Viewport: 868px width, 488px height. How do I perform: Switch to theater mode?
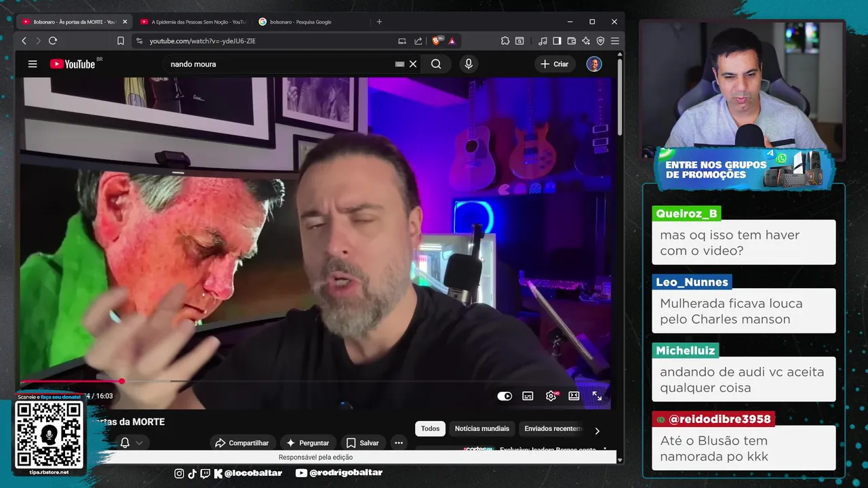tap(574, 396)
